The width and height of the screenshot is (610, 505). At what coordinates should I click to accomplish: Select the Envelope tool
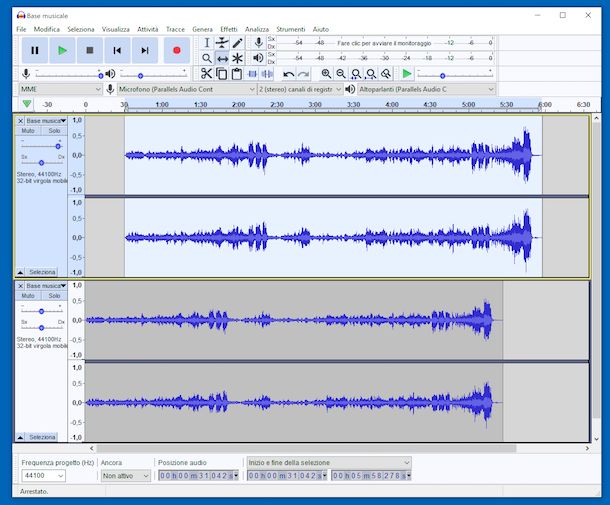(222, 43)
